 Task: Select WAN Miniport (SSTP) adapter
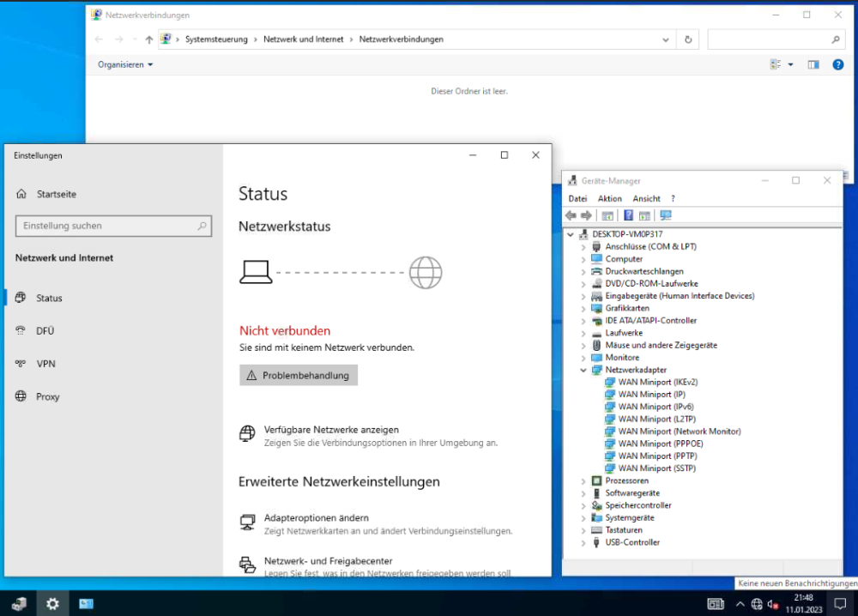657,468
